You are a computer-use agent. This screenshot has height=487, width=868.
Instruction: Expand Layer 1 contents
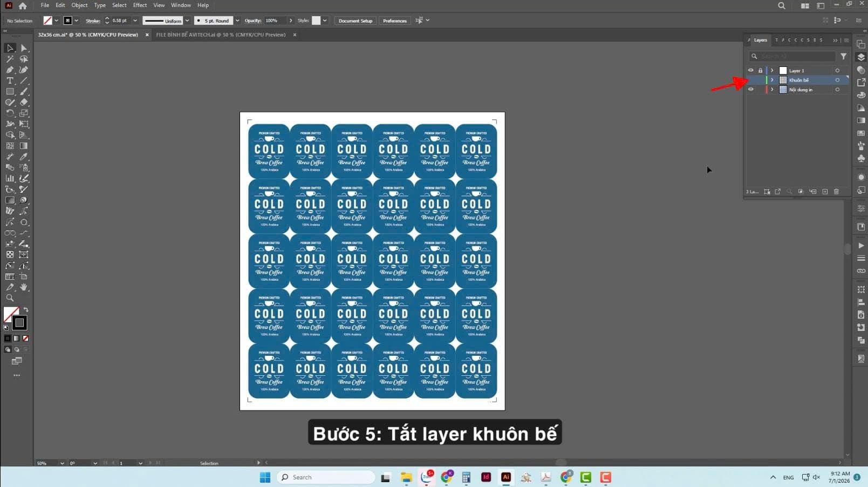pyautogui.click(x=772, y=70)
